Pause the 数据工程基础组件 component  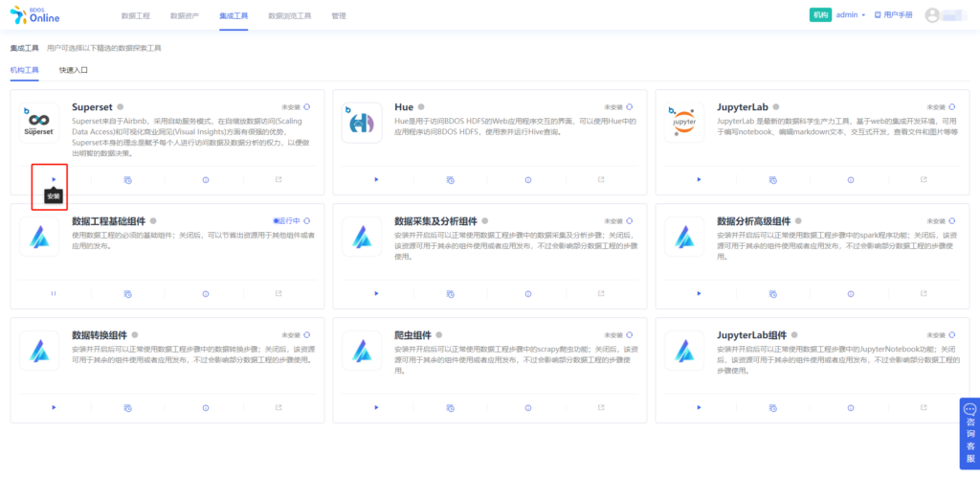pyautogui.click(x=54, y=293)
